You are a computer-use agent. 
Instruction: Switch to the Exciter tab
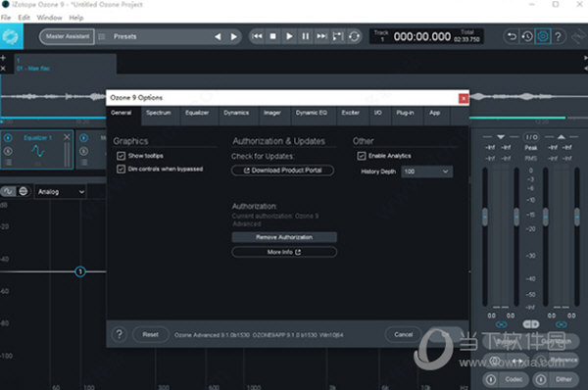click(x=350, y=113)
